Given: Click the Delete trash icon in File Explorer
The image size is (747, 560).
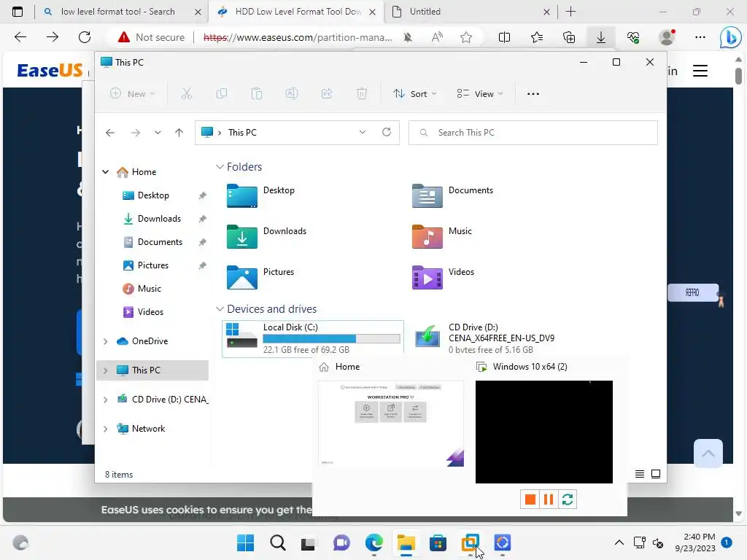Looking at the screenshot, I should pyautogui.click(x=362, y=94).
